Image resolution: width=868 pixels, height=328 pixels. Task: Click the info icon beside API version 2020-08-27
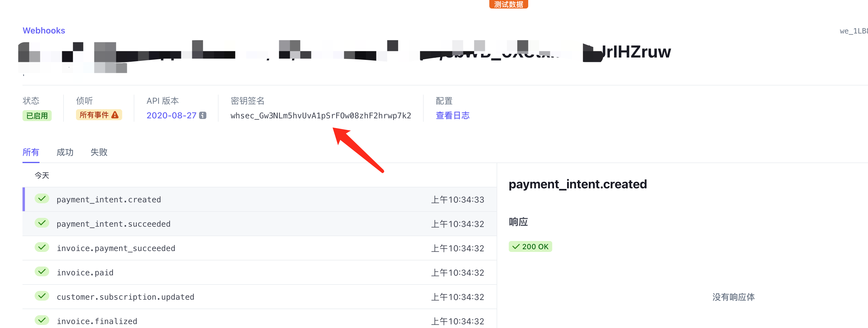pyautogui.click(x=202, y=115)
